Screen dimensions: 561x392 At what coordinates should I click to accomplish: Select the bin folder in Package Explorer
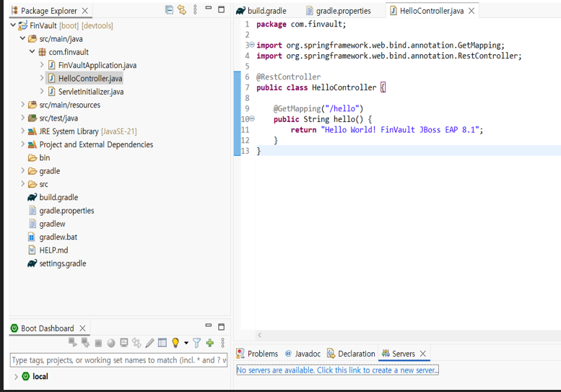click(39, 157)
